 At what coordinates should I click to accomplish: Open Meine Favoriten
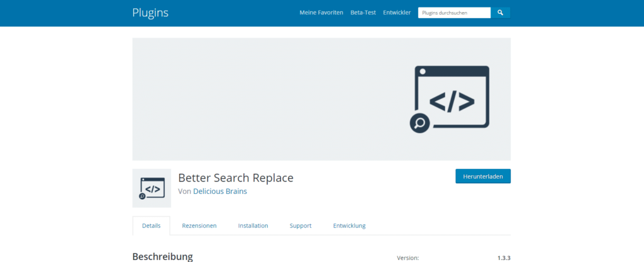pyautogui.click(x=321, y=13)
